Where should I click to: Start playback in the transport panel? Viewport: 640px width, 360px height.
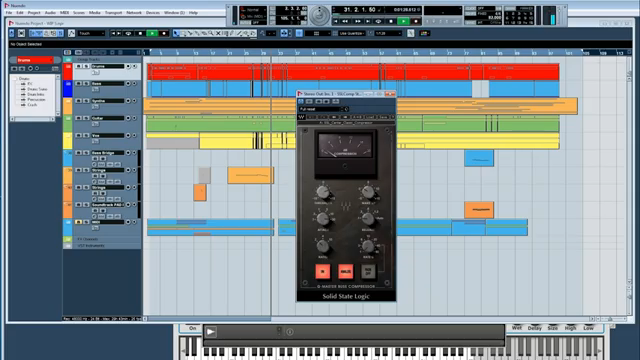pyautogui.click(x=403, y=21)
